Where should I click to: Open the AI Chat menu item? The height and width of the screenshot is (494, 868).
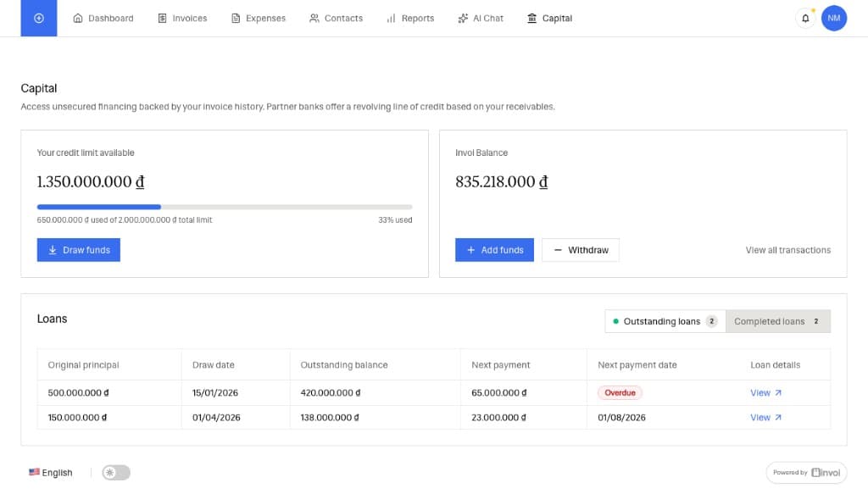coord(481,19)
